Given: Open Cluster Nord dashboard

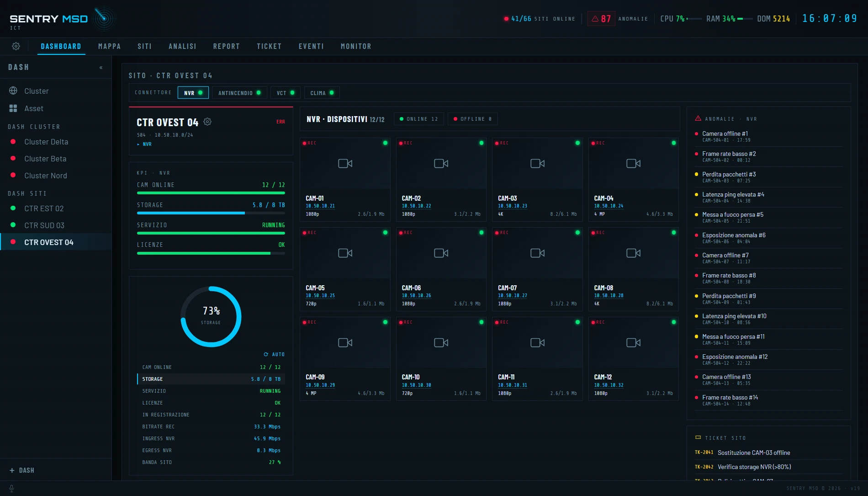Looking at the screenshot, I should click(x=56, y=176).
